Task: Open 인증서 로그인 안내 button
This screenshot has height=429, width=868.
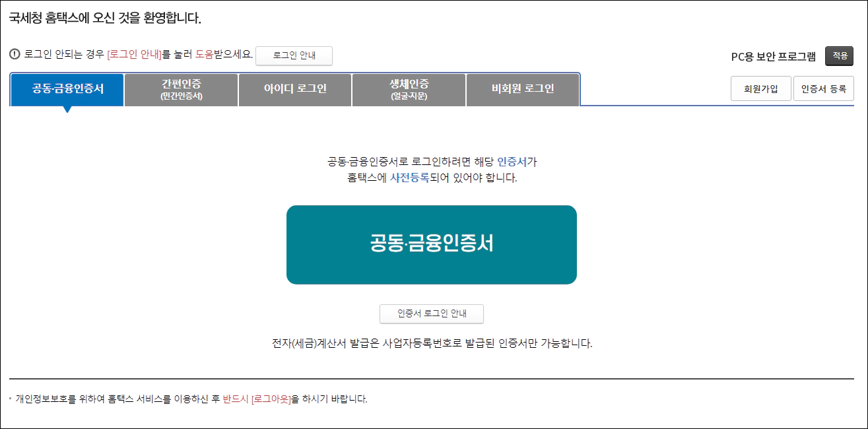Action: (x=432, y=314)
